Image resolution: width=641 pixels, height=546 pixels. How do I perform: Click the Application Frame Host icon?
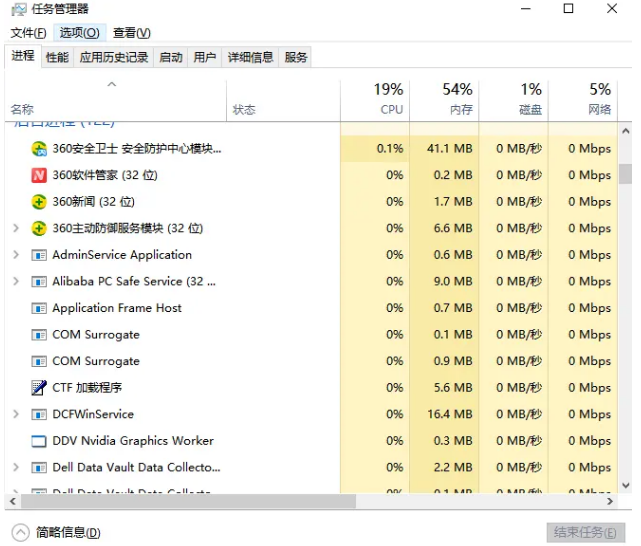click(39, 309)
